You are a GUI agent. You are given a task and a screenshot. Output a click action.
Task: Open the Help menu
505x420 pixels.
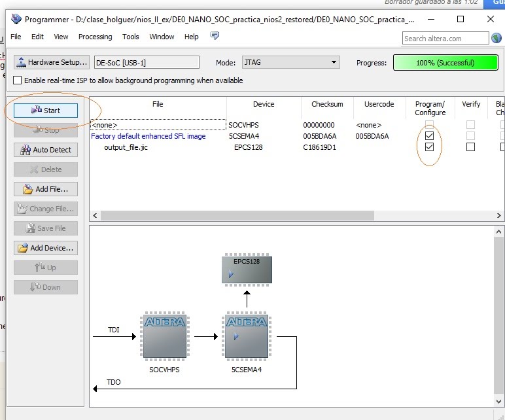pos(191,37)
